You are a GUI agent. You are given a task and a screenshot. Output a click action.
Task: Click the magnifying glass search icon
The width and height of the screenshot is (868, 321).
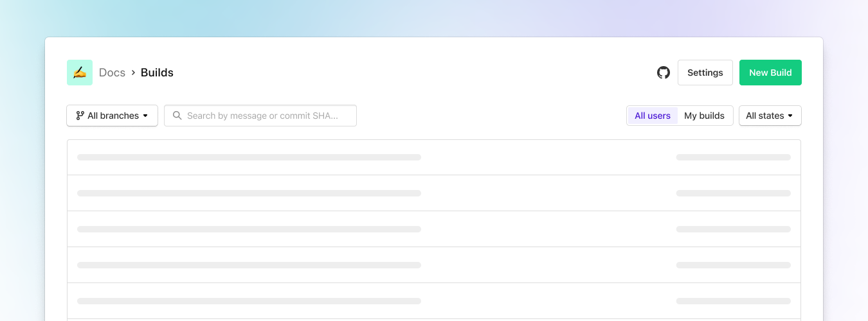tap(177, 116)
